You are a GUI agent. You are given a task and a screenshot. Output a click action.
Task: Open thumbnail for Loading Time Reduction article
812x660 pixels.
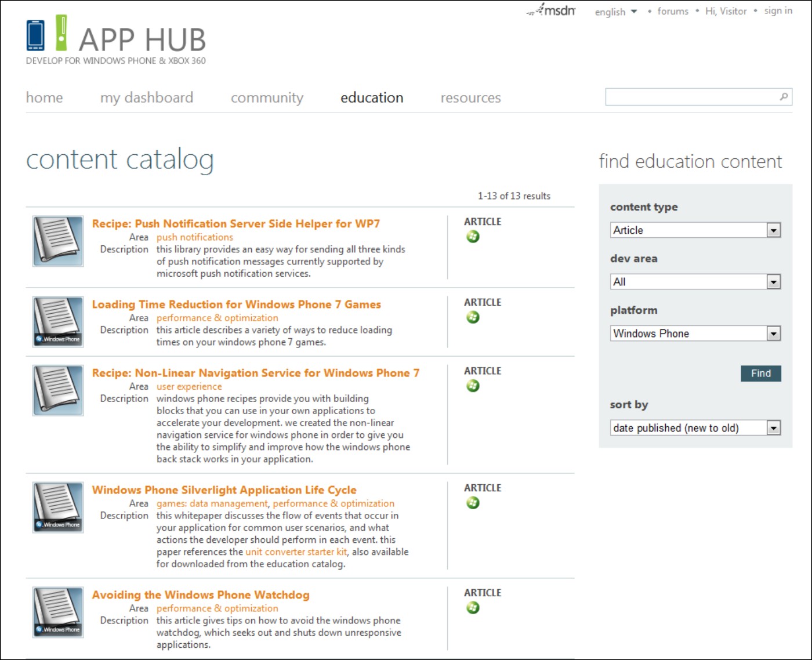click(x=58, y=322)
